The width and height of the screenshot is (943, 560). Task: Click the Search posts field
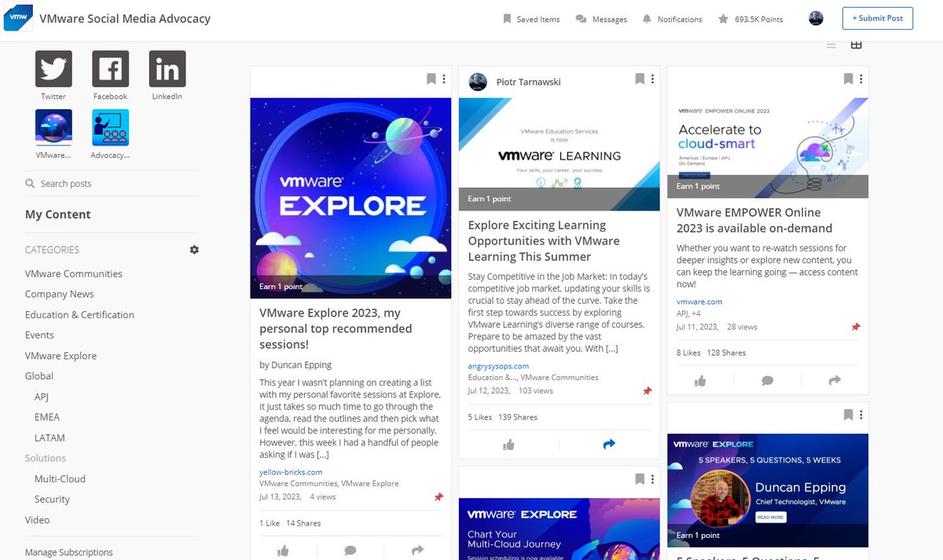tap(112, 183)
